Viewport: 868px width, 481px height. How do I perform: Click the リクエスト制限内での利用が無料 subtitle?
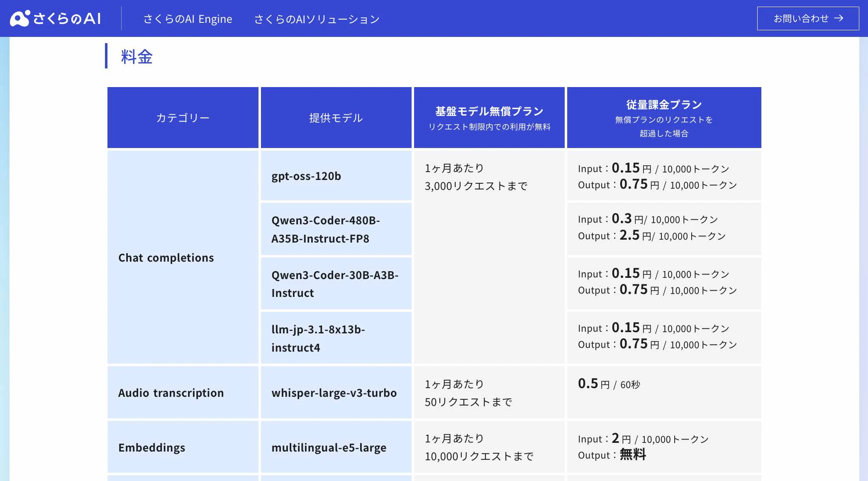[x=490, y=127]
